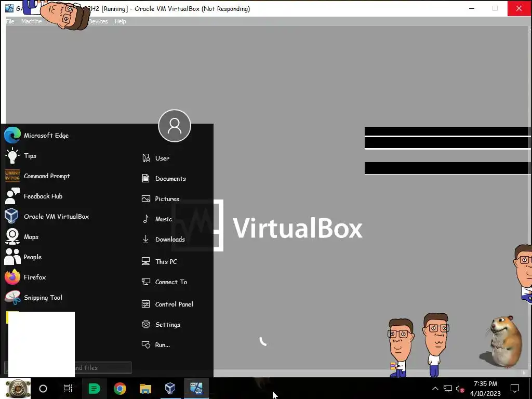Open Snipping Tool from start menu

click(33, 298)
